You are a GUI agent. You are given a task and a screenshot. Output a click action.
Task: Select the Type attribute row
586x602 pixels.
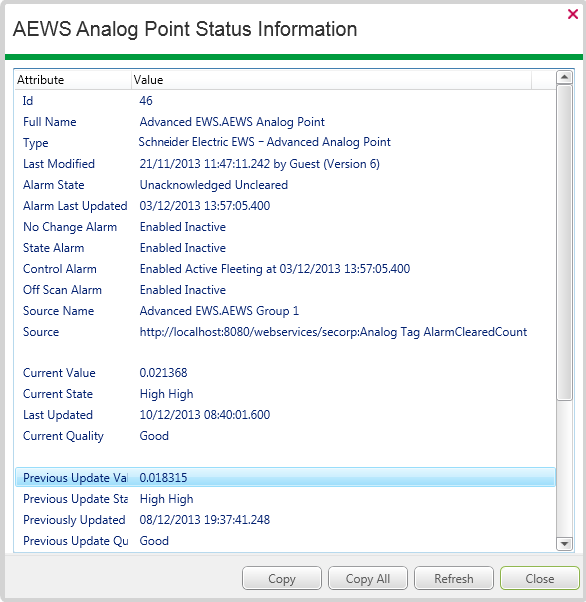(x=285, y=143)
